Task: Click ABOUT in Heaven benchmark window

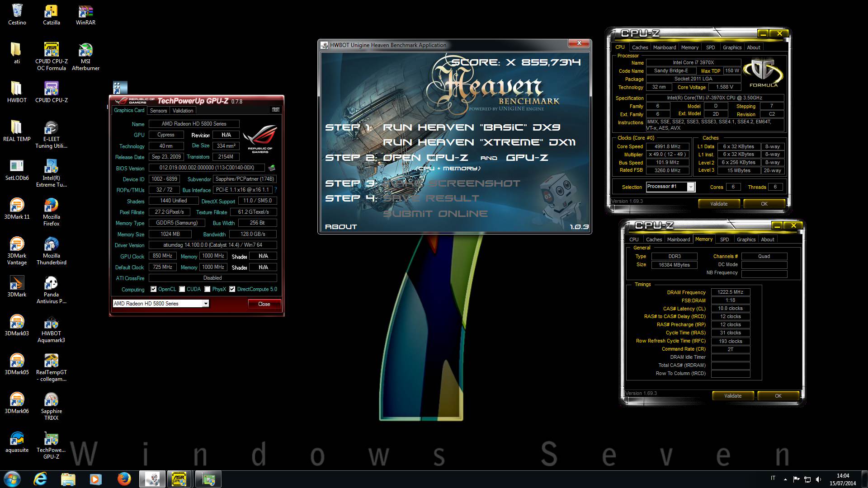Action: pos(341,227)
